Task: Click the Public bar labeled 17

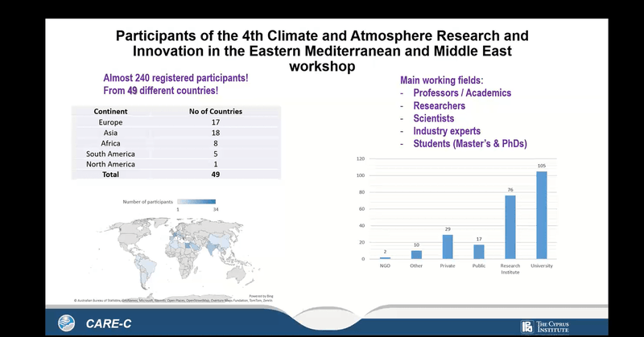Action: 479,252
